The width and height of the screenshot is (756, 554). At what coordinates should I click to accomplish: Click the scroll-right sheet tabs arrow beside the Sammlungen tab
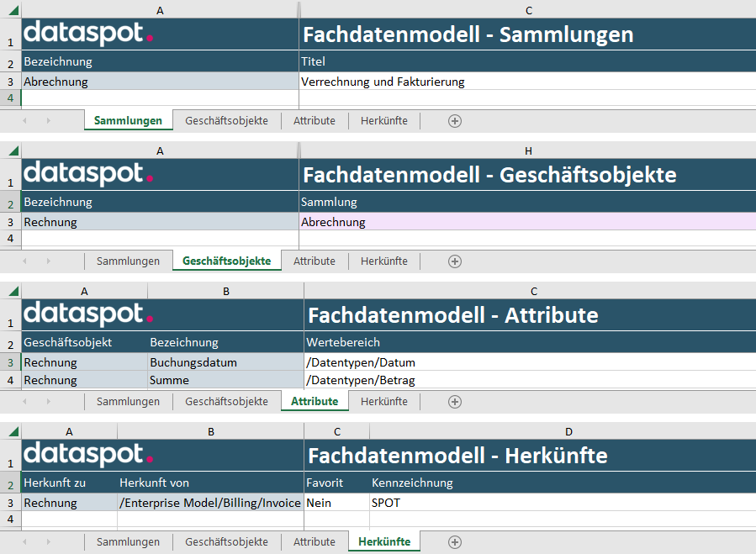48,121
